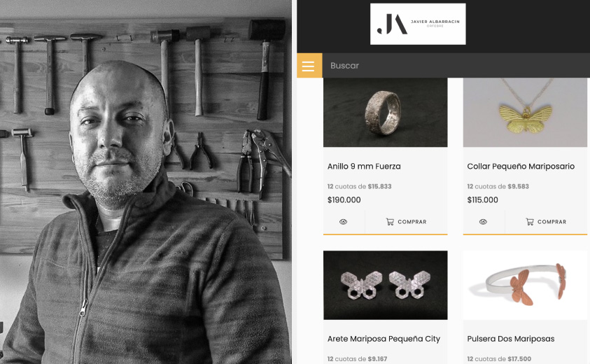Open the butterfly earrings product image
590x364 pixels.
pos(386,285)
